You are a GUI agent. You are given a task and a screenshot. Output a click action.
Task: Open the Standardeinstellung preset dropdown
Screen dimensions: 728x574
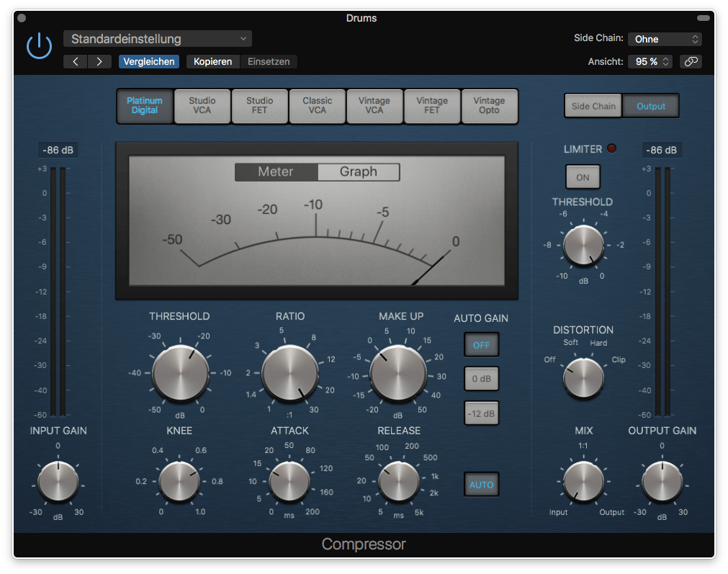[x=157, y=38]
